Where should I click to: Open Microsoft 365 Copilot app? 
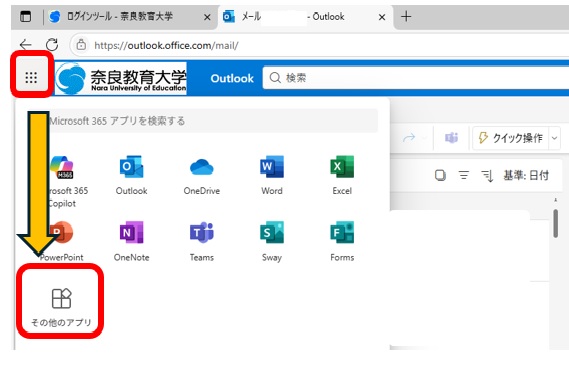click(x=62, y=182)
